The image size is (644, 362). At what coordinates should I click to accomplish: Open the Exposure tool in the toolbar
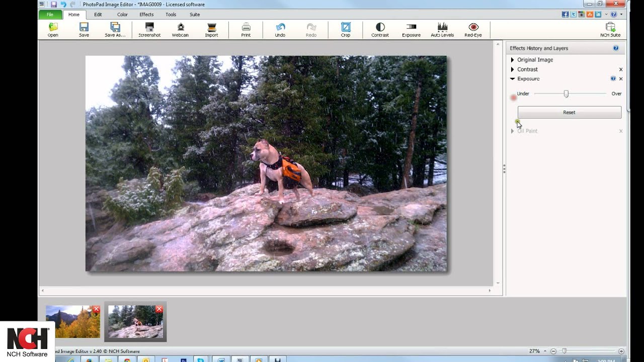coord(412,30)
